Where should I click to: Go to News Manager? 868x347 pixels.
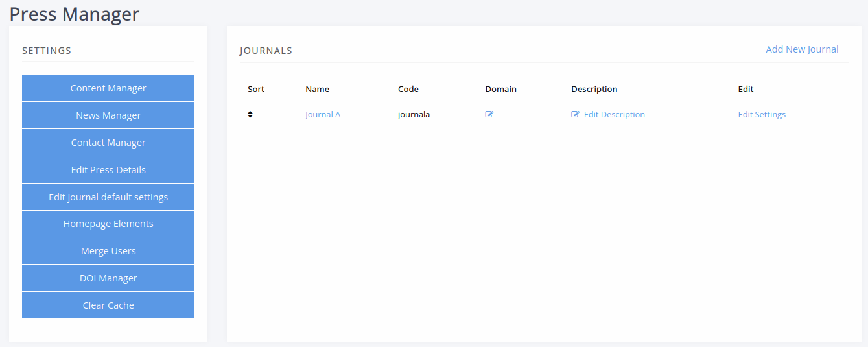[x=108, y=115]
